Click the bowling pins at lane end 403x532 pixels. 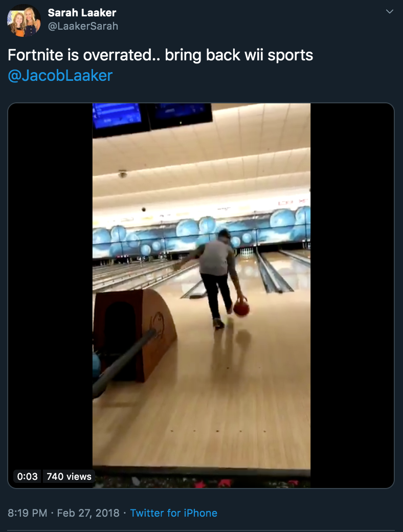point(249,252)
